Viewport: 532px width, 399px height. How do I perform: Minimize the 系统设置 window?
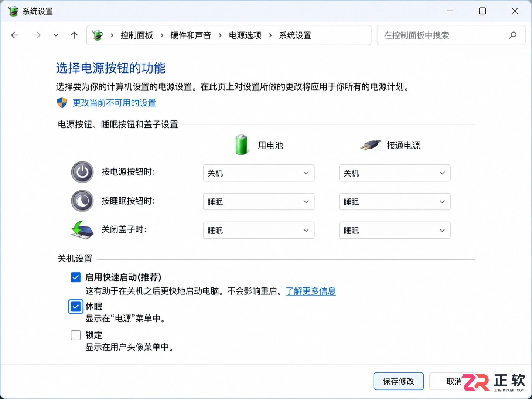450,11
